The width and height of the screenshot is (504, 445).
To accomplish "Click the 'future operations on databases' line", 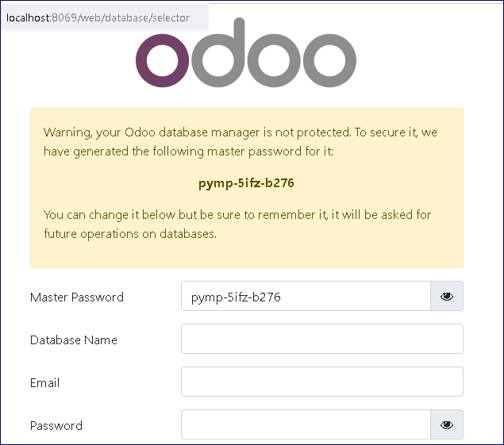I will tap(130, 234).
